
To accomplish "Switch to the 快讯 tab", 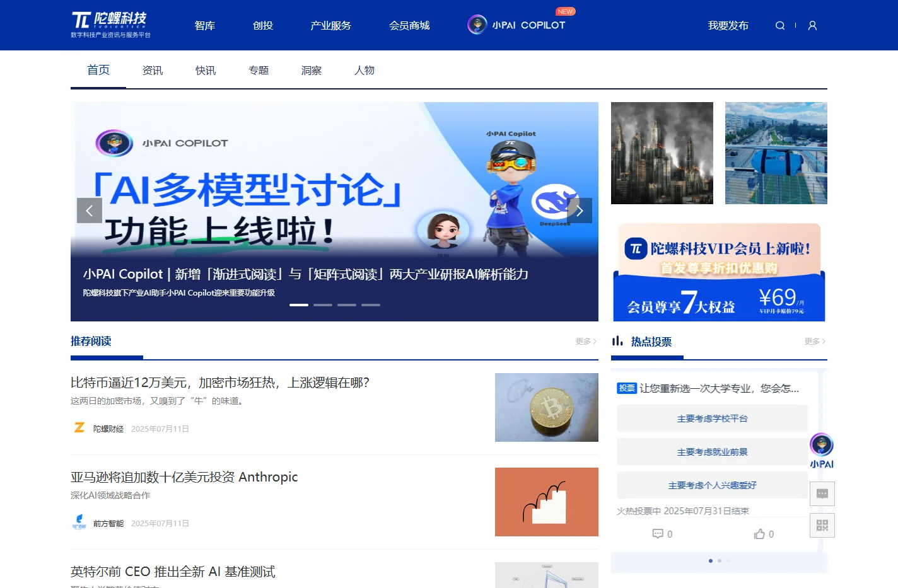I will click(x=206, y=70).
